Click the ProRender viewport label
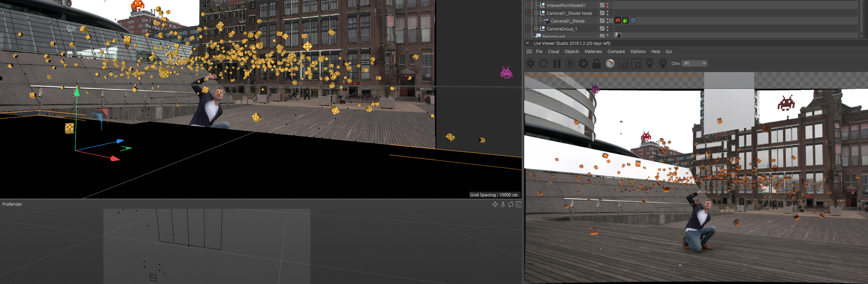 point(12,204)
